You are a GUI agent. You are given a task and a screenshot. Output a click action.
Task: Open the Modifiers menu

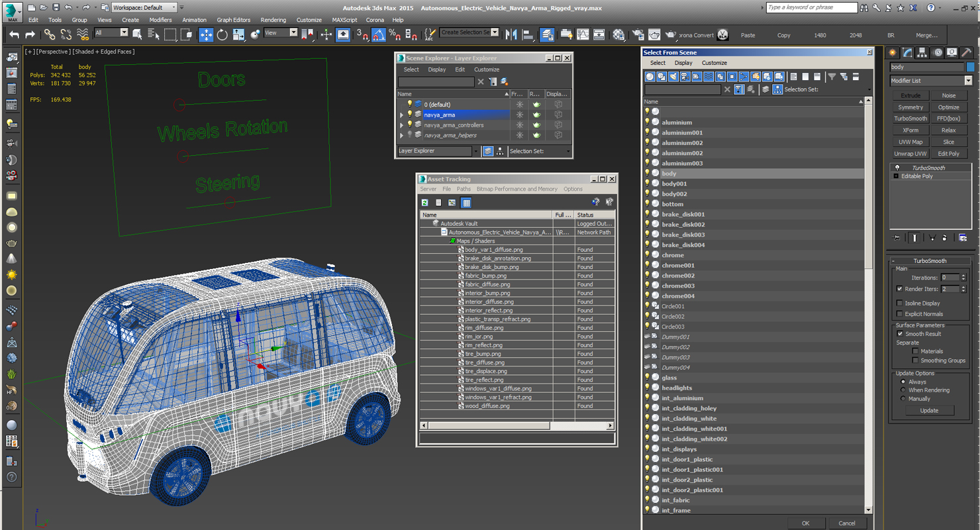point(160,20)
